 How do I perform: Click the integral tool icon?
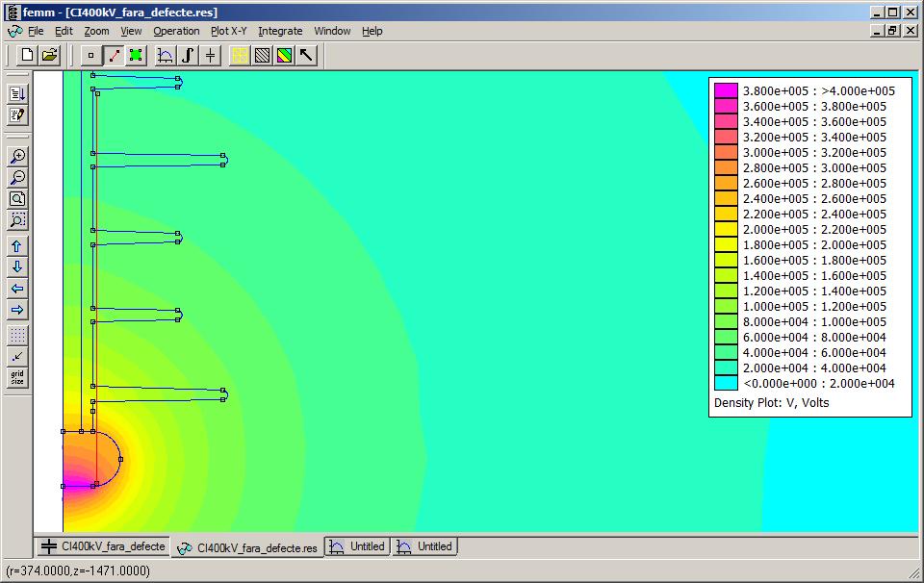point(188,56)
